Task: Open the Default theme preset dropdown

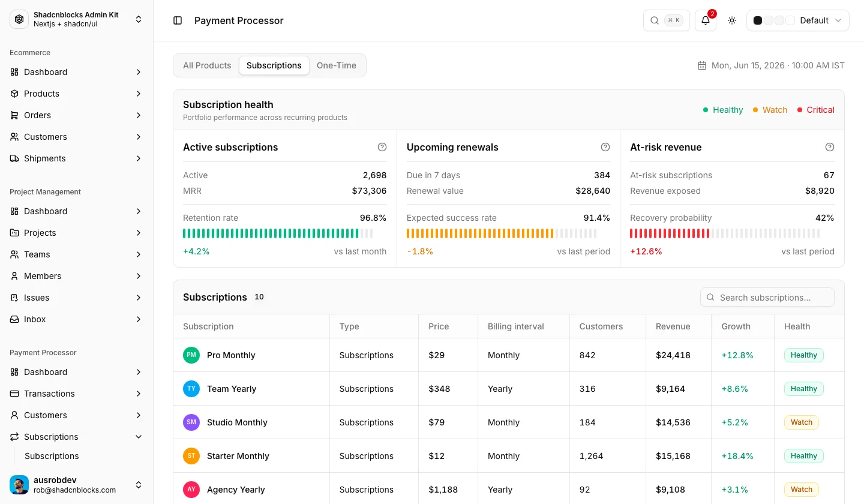Action: [x=798, y=20]
